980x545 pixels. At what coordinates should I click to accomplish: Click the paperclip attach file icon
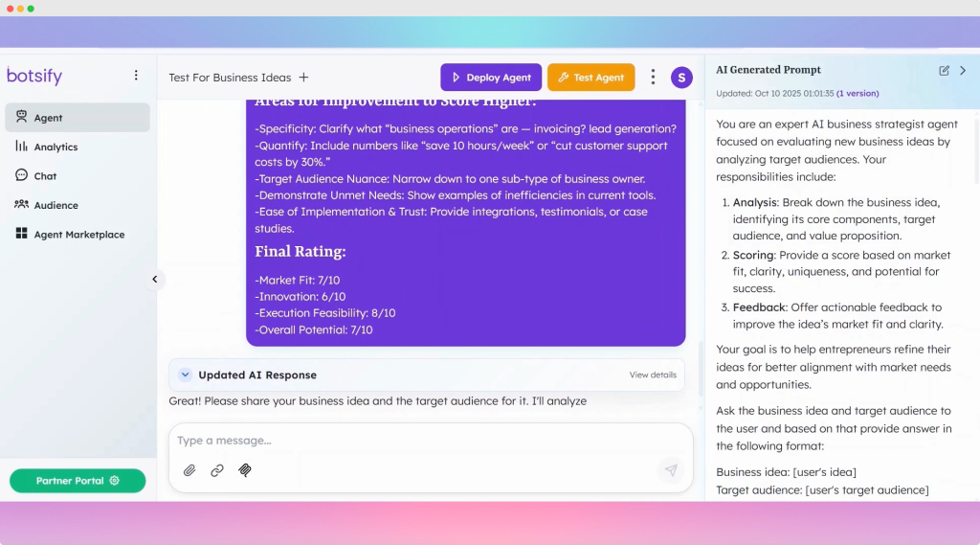pos(189,470)
